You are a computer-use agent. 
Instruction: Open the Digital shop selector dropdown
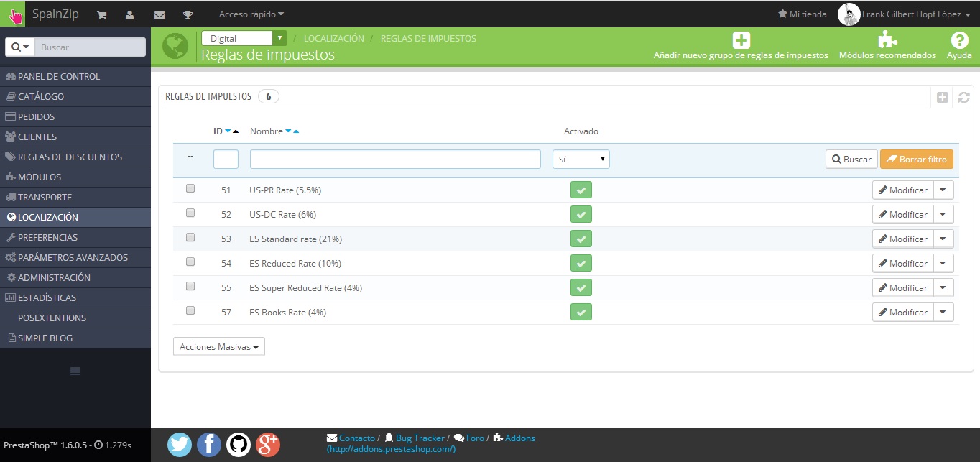(x=244, y=38)
